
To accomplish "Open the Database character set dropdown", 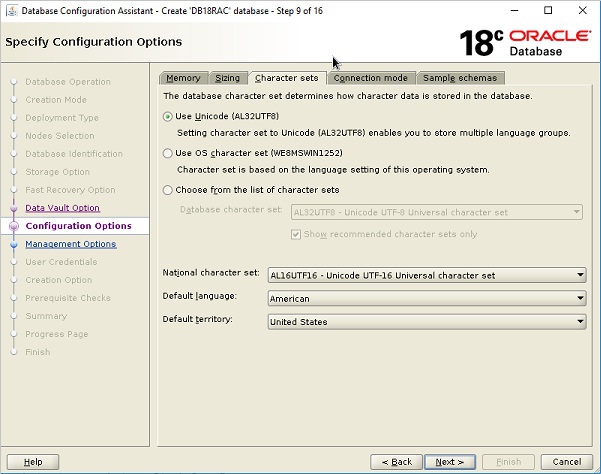I will [x=437, y=212].
